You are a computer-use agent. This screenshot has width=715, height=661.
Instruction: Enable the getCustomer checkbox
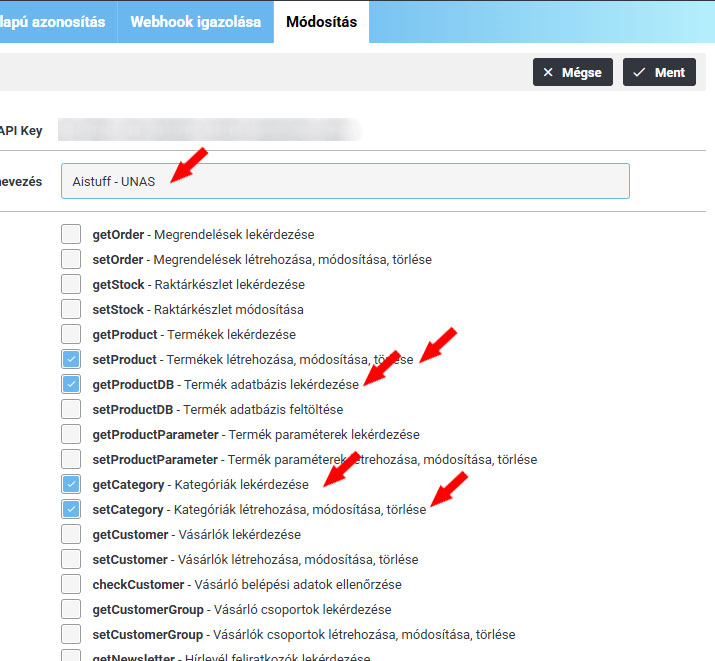pos(71,534)
